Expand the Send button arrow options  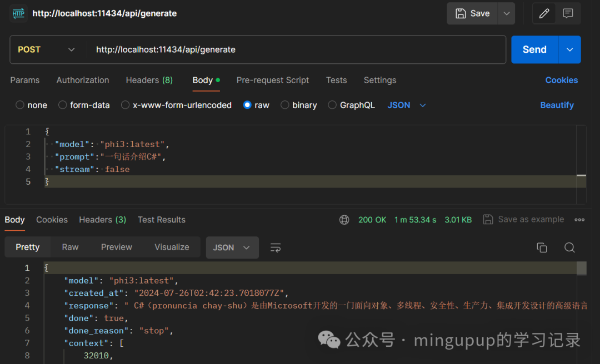(569, 49)
